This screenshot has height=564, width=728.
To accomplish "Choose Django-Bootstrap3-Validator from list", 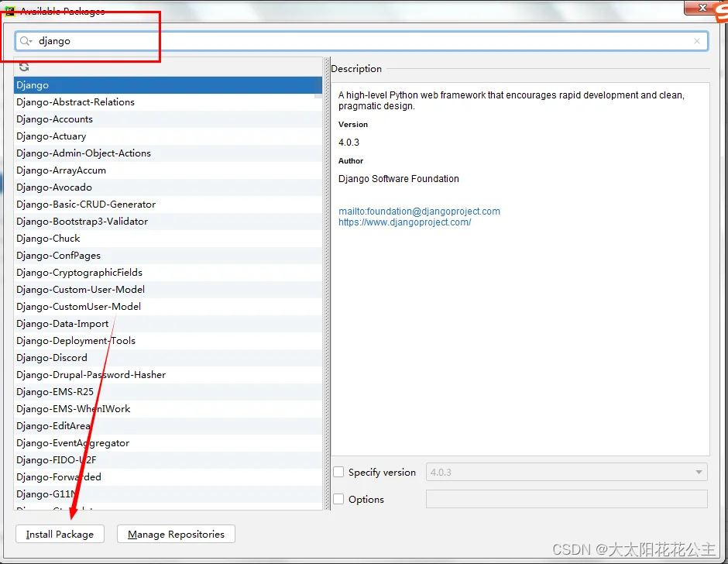I will [82, 222].
